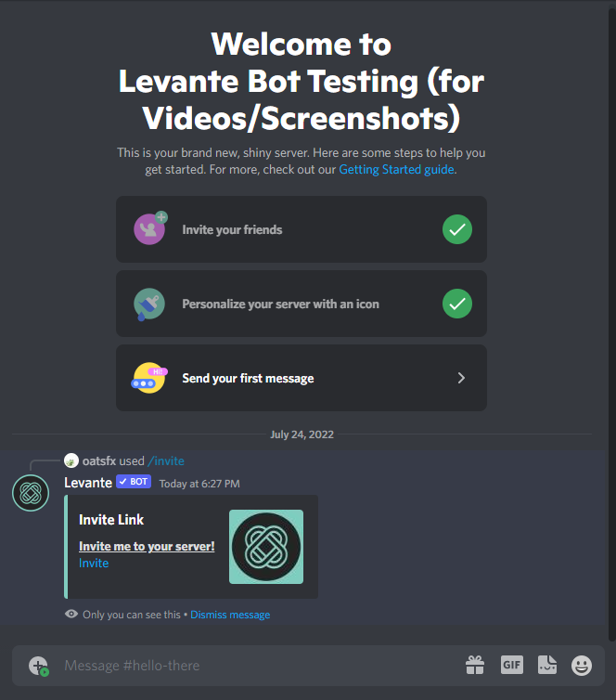Click the Today at 6:27 PM timestamp
Screen dimensions: 616x700
[199, 484]
